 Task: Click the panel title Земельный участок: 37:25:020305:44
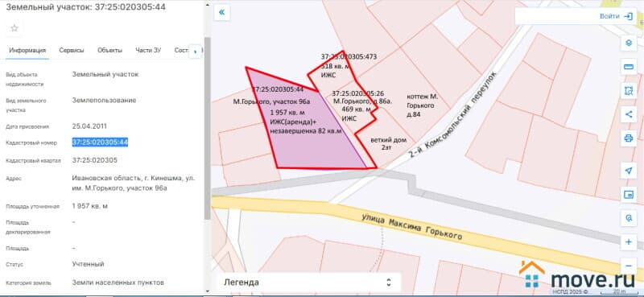[85, 7]
